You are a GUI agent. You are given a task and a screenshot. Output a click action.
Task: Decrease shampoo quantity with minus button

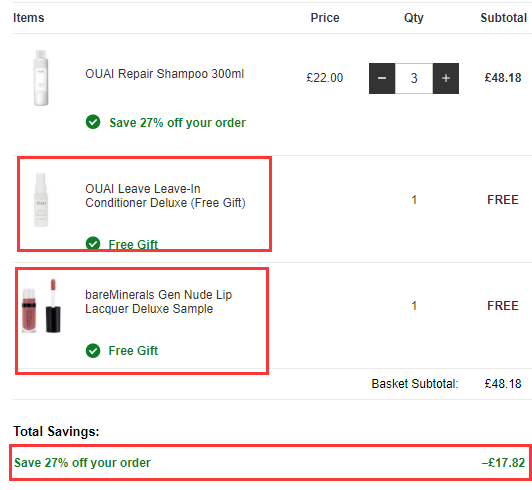[x=382, y=78]
